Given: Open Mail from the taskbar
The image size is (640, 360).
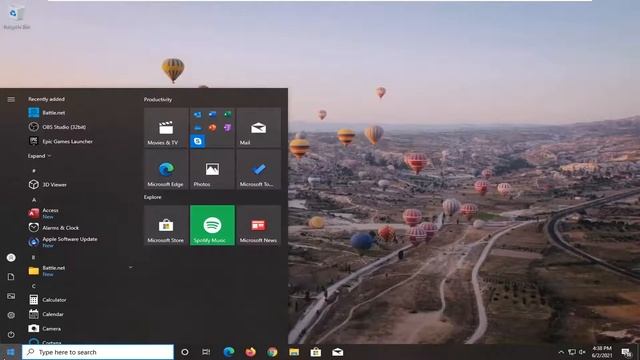Looking at the screenshot, I should 338,352.
